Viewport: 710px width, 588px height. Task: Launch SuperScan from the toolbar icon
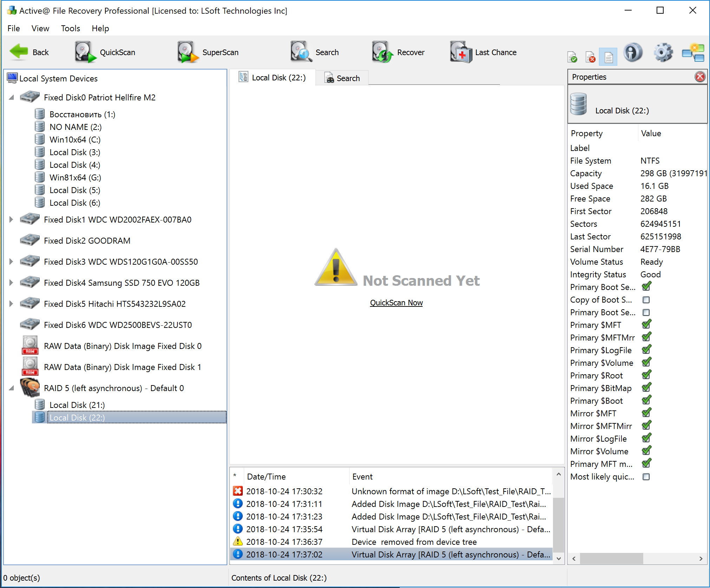coord(188,52)
